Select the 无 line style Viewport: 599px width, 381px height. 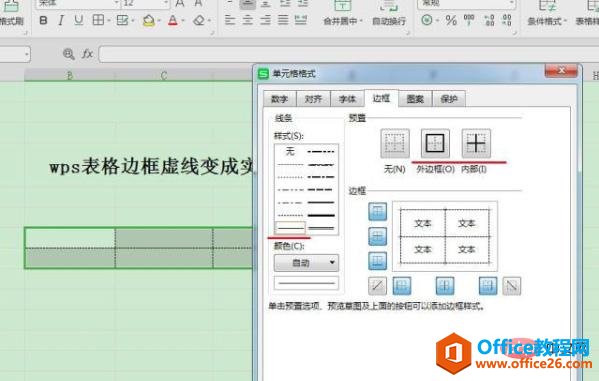290,152
